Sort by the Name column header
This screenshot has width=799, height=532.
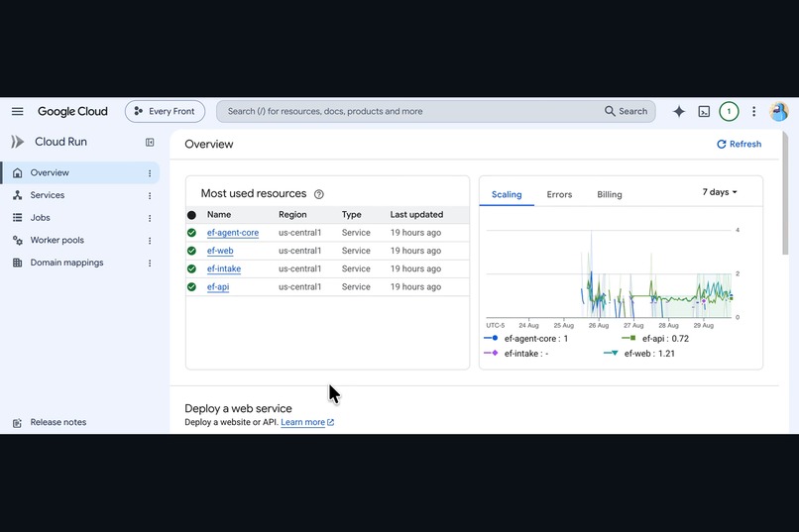[x=219, y=214]
